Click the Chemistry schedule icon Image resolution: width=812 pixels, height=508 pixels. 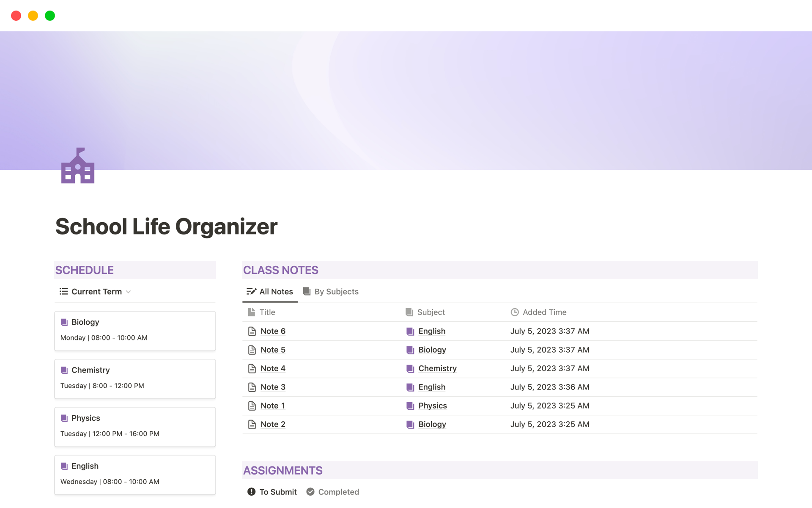point(65,369)
